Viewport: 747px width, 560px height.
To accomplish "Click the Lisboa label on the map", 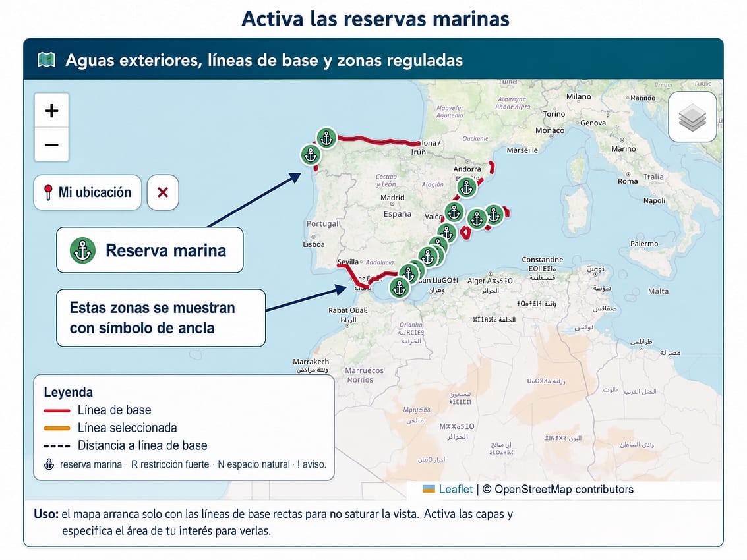I will (313, 244).
